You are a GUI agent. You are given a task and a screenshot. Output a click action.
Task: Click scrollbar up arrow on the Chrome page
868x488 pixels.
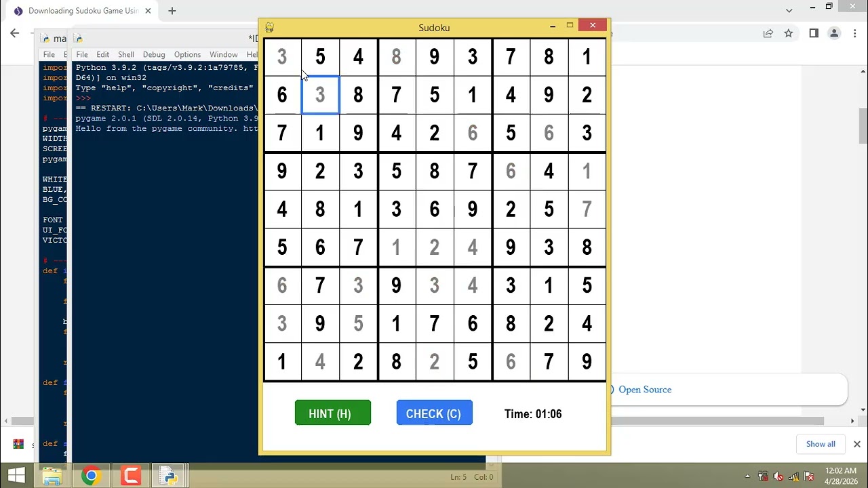click(x=863, y=70)
